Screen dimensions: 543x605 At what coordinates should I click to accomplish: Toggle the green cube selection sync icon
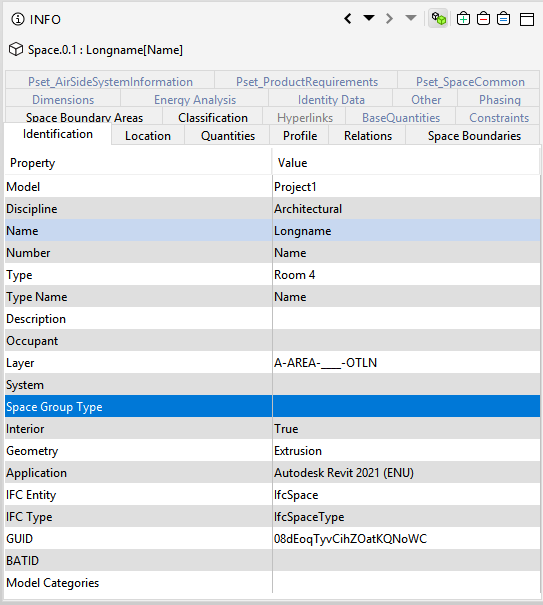438,19
